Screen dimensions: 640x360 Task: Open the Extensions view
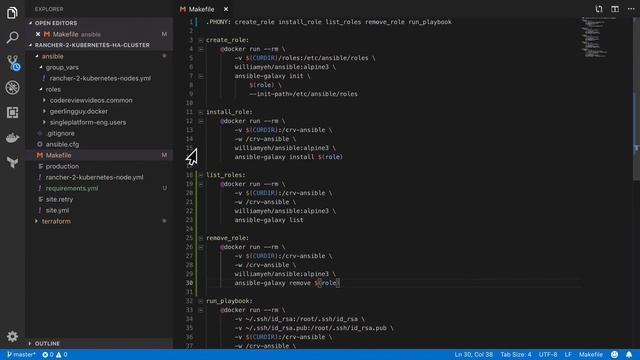point(12,112)
